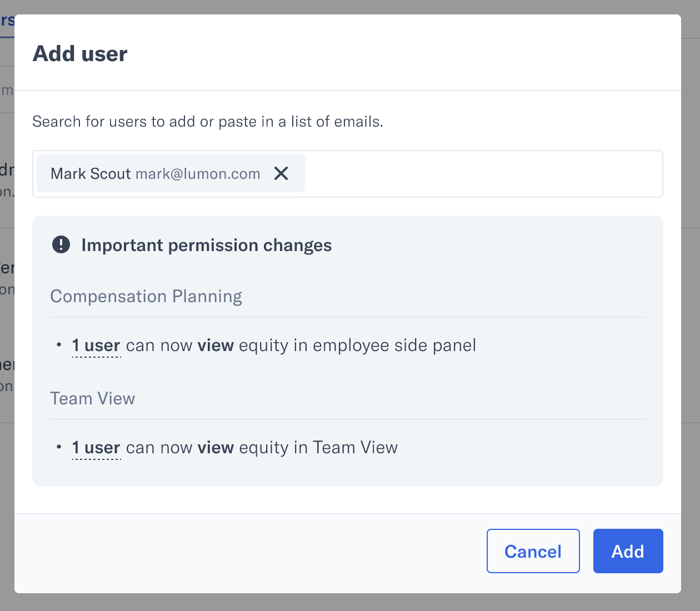Remove Mark Scout chip with X icon
The width and height of the screenshot is (700, 611).
point(281,173)
